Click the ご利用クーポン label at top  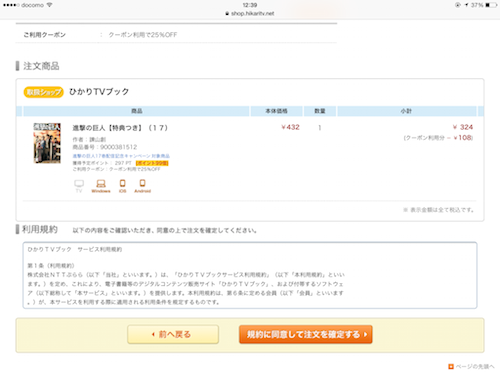[x=44, y=35]
